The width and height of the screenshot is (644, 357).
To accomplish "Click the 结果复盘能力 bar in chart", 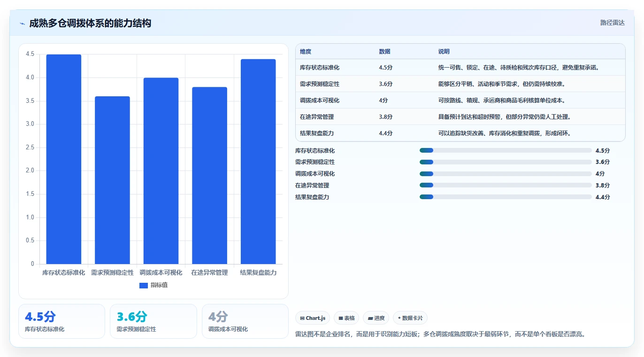I will tap(258, 162).
